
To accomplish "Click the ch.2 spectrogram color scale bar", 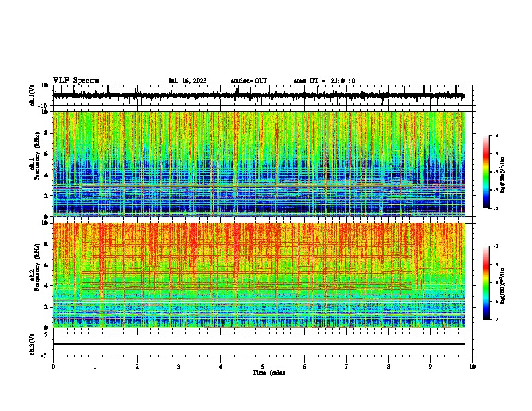I will (x=486, y=283).
